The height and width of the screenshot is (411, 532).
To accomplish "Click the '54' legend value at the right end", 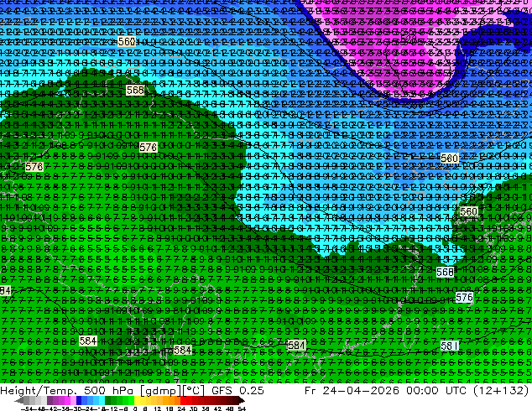I will (x=242, y=409).
